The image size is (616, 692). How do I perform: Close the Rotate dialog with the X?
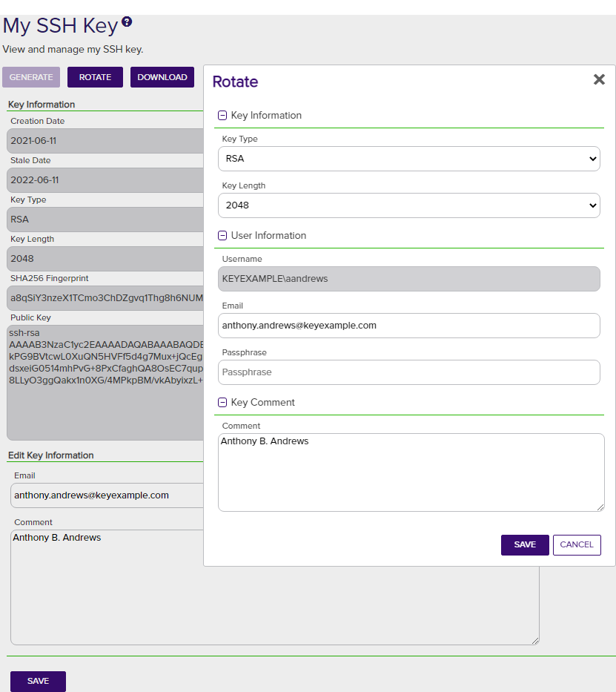pos(599,79)
